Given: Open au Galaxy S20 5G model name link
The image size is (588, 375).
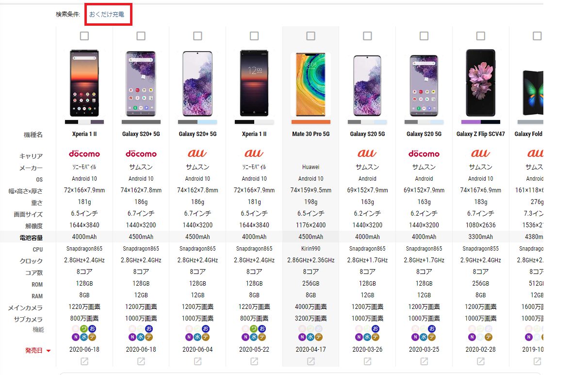Looking at the screenshot, I should click(x=368, y=134).
